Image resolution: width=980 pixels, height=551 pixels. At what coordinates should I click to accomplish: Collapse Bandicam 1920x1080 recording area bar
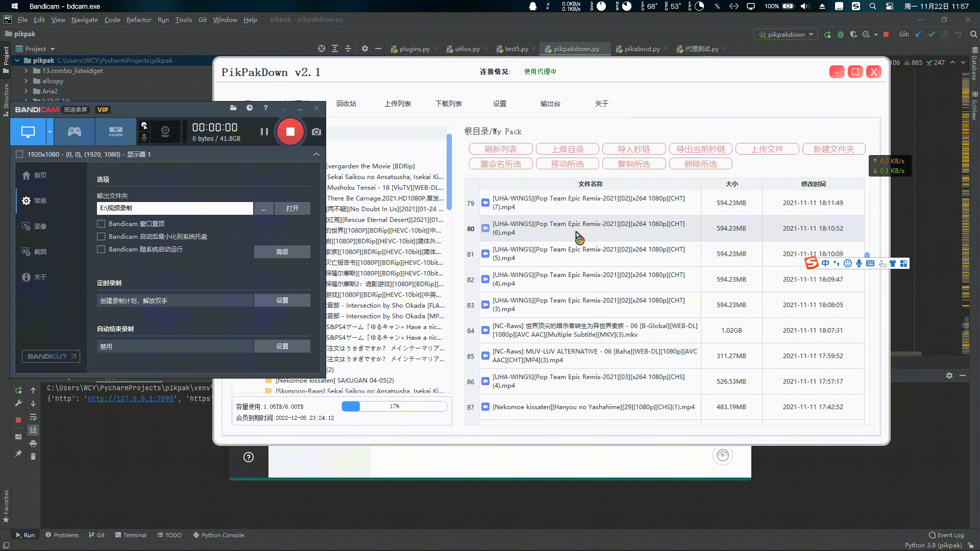coord(316,154)
